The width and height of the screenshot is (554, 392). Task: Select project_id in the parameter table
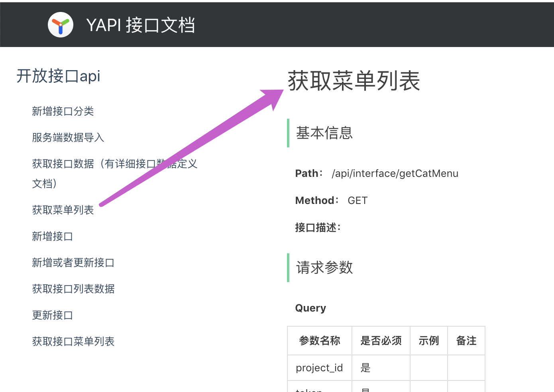click(319, 368)
